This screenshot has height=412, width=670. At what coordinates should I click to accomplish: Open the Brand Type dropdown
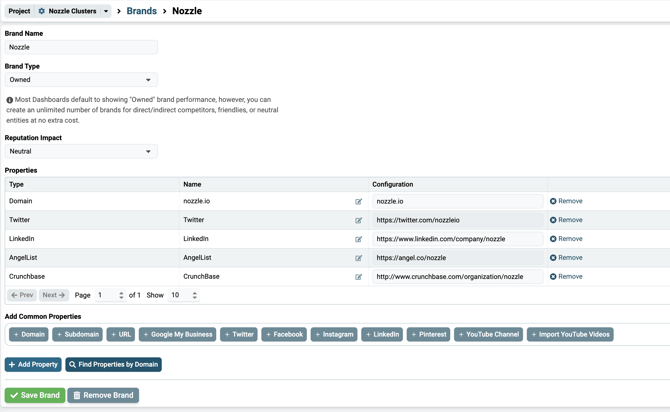pyautogui.click(x=81, y=79)
